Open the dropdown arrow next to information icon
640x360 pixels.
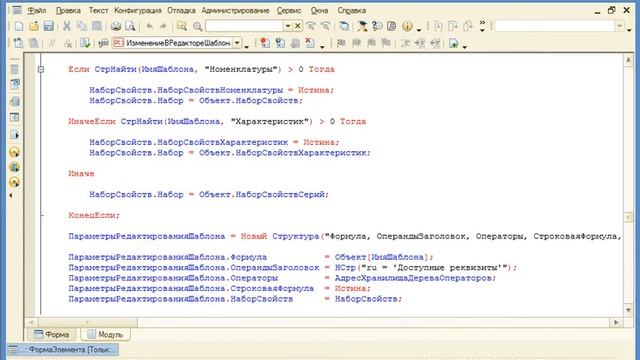pos(419,29)
